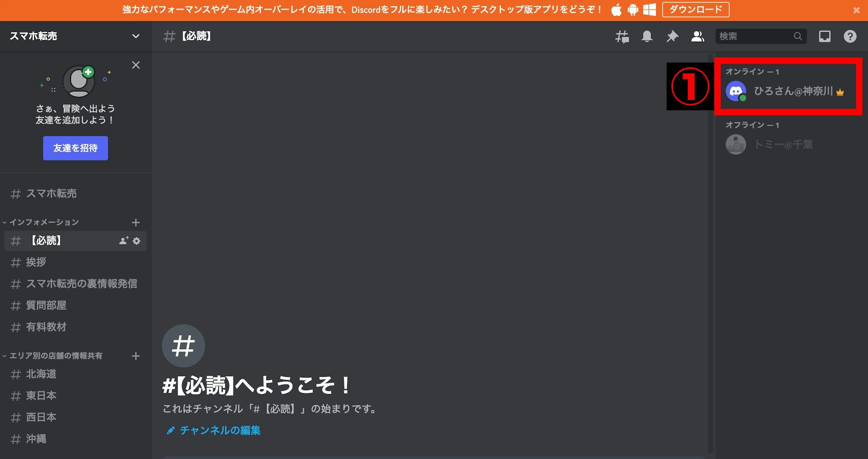Click pencil icon beside チャンネルの編集
Screen dimensions: 868x459
171,430
